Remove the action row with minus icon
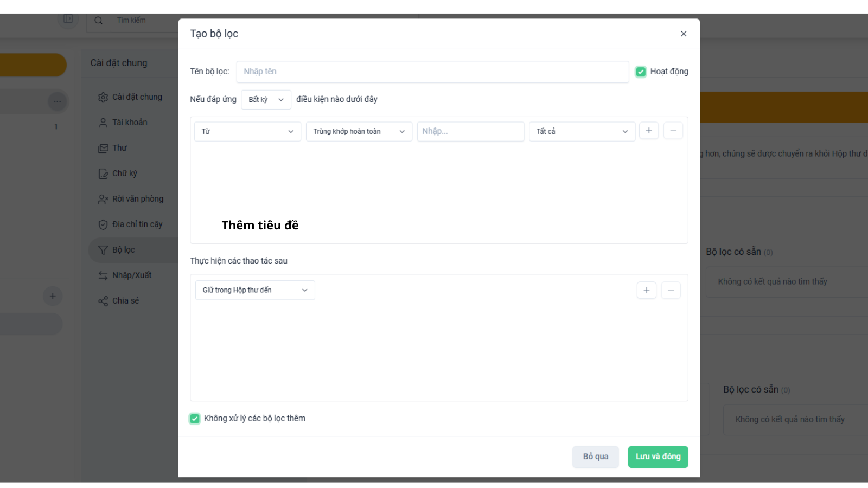The height and width of the screenshot is (488, 868). 671,290
